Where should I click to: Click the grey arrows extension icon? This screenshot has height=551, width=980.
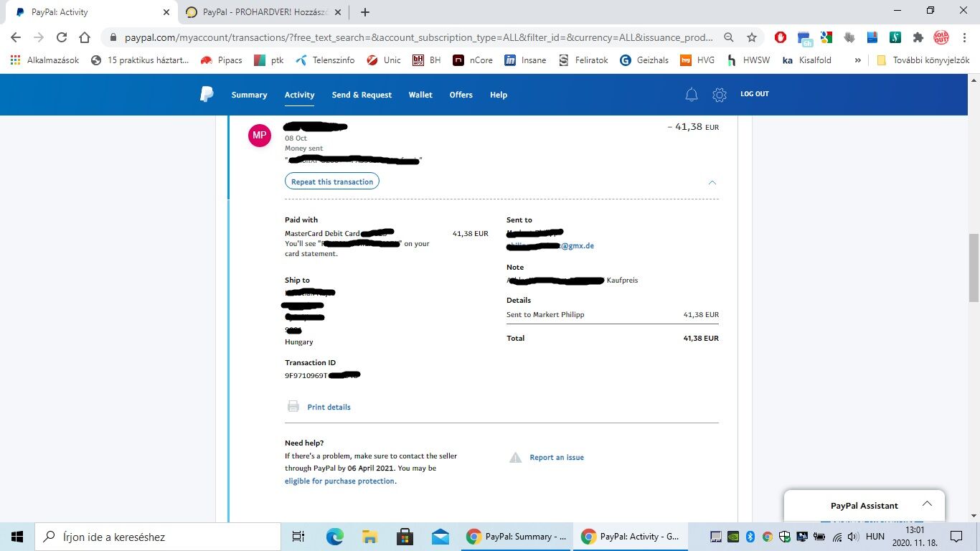[849, 37]
